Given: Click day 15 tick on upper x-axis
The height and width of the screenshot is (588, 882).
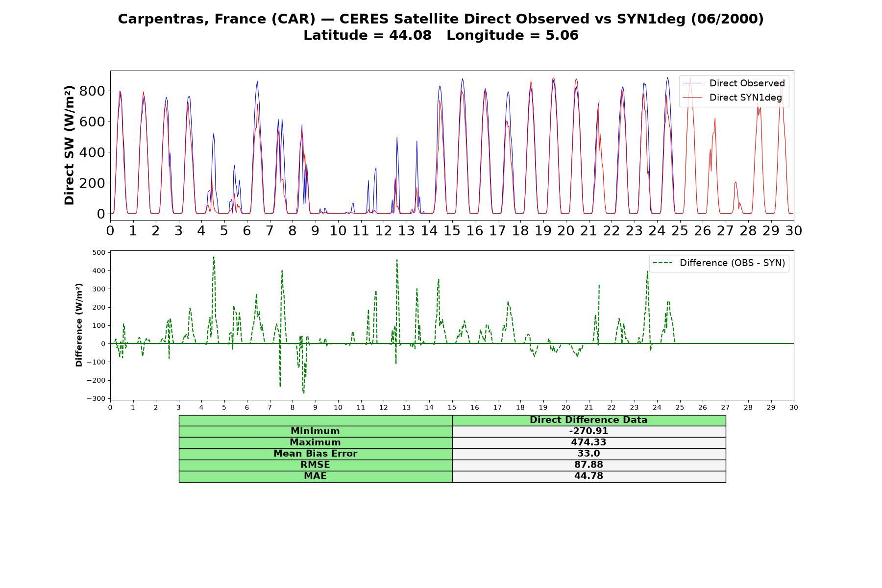Looking at the screenshot, I should (x=452, y=230).
